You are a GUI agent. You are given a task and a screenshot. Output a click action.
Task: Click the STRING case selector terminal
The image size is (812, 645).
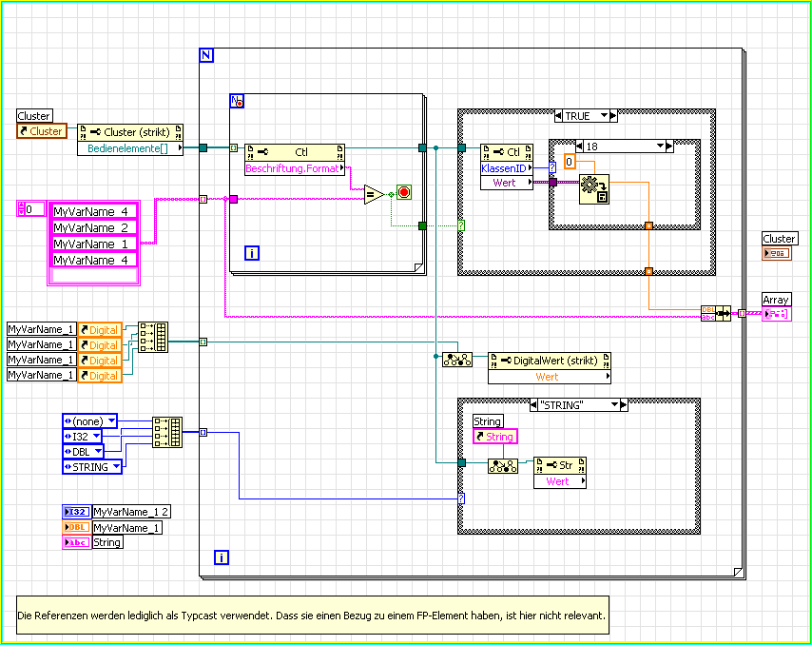point(461,498)
